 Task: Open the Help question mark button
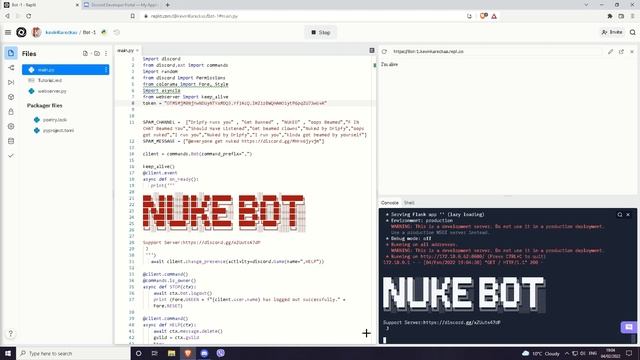click(11, 333)
